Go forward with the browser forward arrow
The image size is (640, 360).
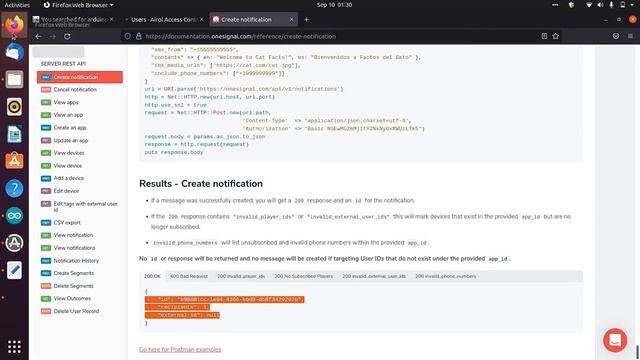(x=53, y=36)
